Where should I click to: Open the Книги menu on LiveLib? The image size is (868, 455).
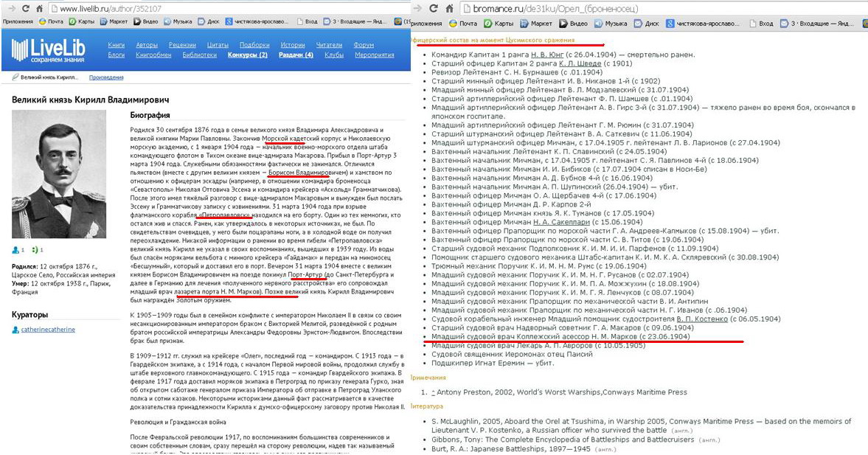tap(117, 45)
